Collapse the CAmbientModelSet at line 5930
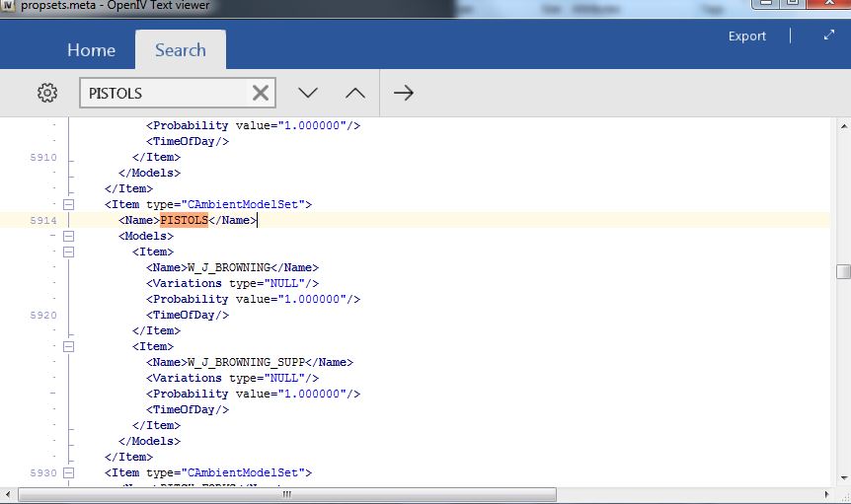851x504 pixels. pyautogui.click(x=69, y=472)
